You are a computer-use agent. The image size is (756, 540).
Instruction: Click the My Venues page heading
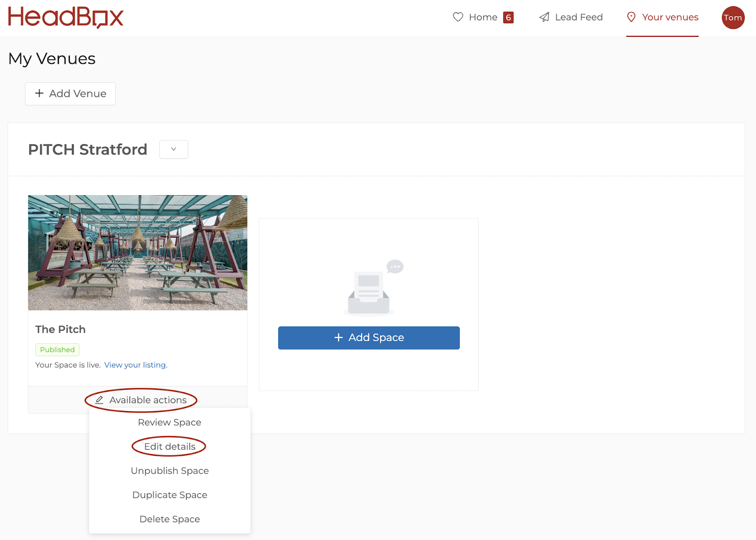pyautogui.click(x=52, y=59)
